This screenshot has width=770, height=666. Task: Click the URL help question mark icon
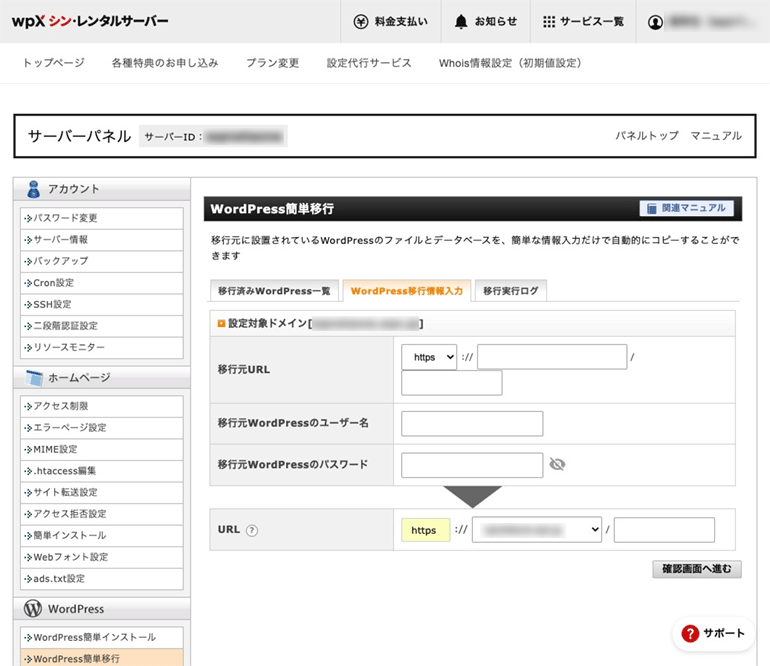(252, 530)
